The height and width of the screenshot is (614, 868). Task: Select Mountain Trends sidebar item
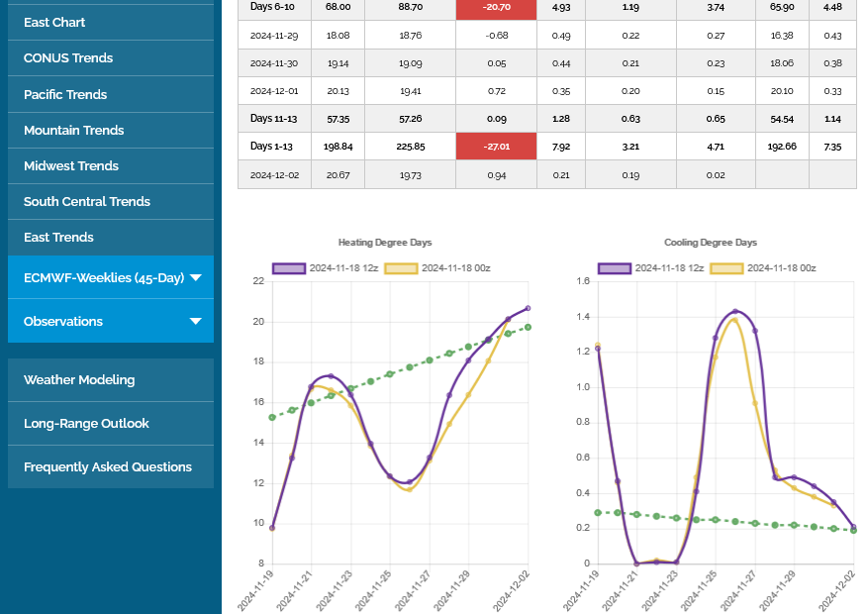[x=74, y=131]
